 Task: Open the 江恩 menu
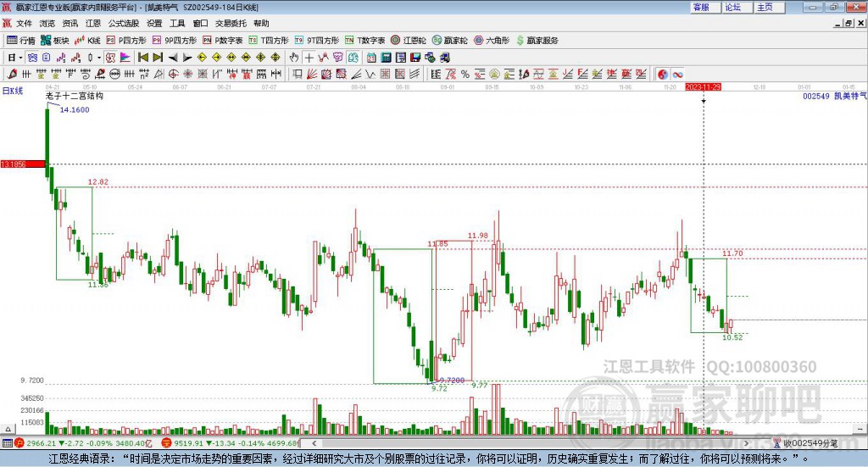tap(93, 23)
